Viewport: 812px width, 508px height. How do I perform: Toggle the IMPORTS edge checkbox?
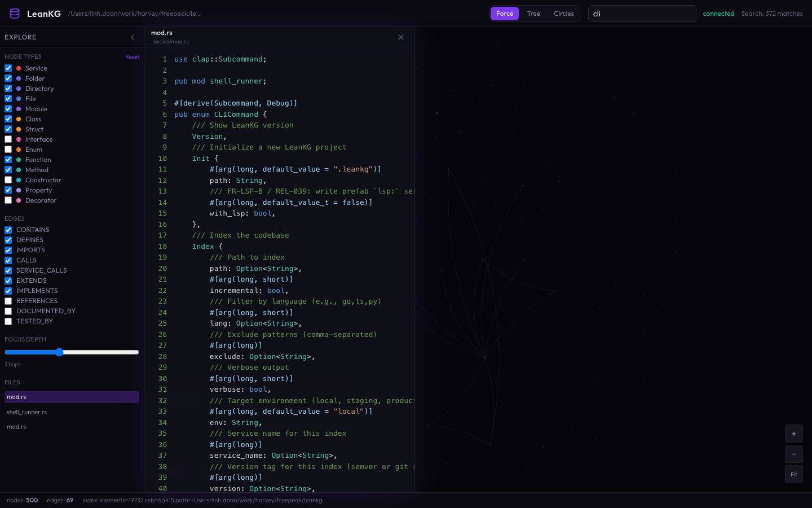click(x=8, y=250)
